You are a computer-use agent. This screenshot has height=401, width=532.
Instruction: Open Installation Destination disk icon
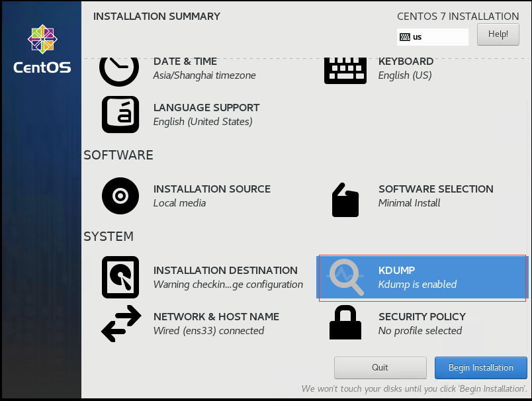pyautogui.click(x=120, y=277)
